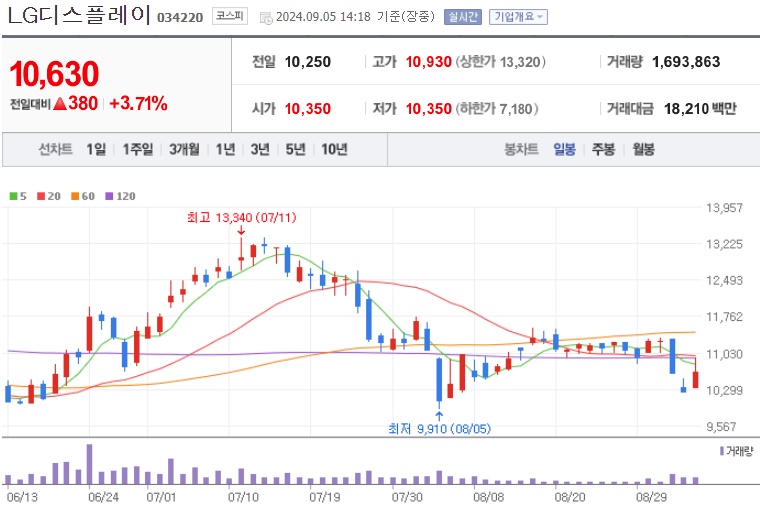The width and height of the screenshot is (760, 510).
Task: Click the purple 거래량 volume legend marker
Action: [x=722, y=451]
